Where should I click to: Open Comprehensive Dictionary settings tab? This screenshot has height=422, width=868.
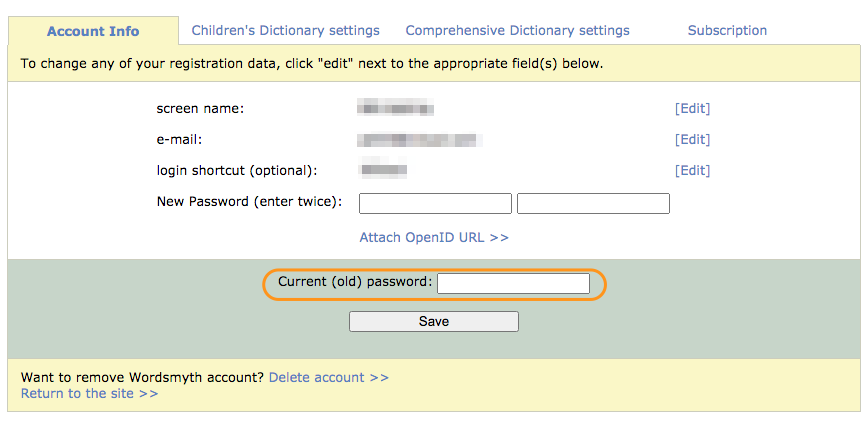pos(517,31)
